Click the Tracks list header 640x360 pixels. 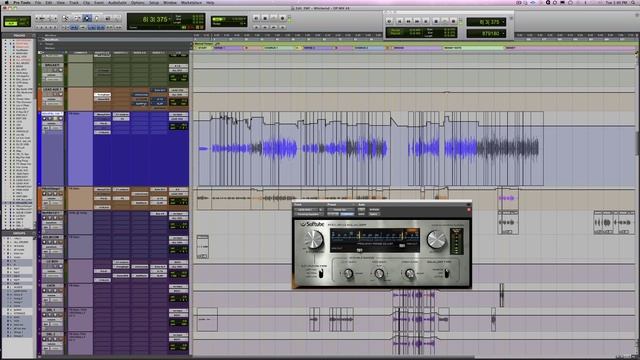pyautogui.click(x=19, y=35)
